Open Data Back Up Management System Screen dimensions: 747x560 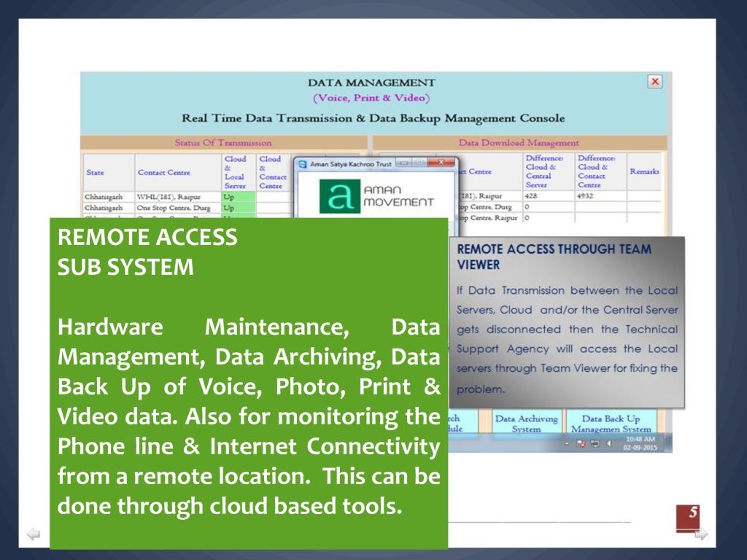pyautogui.click(x=611, y=424)
